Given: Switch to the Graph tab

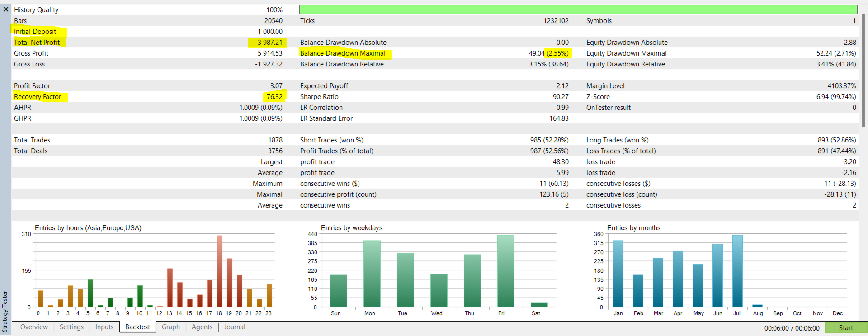Looking at the screenshot, I should point(171,327).
